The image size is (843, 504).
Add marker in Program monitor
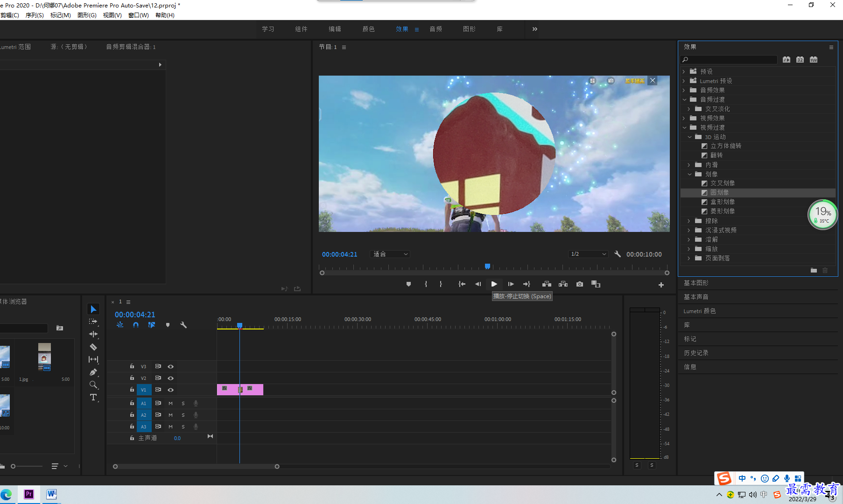coord(408,284)
